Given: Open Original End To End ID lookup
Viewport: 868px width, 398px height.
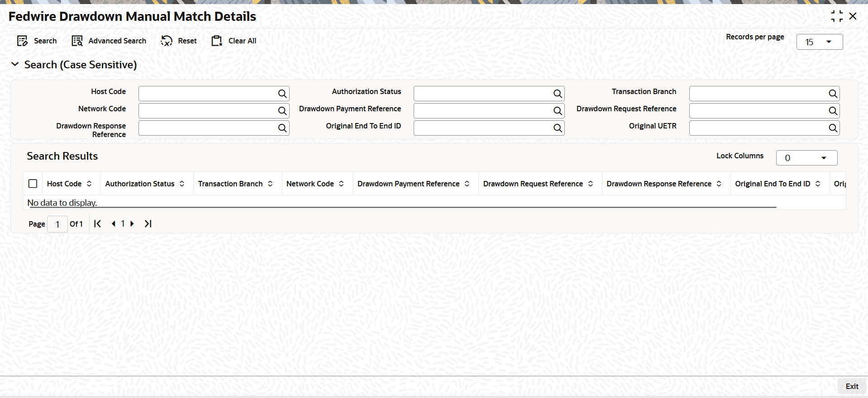Looking at the screenshot, I should coord(558,128).
